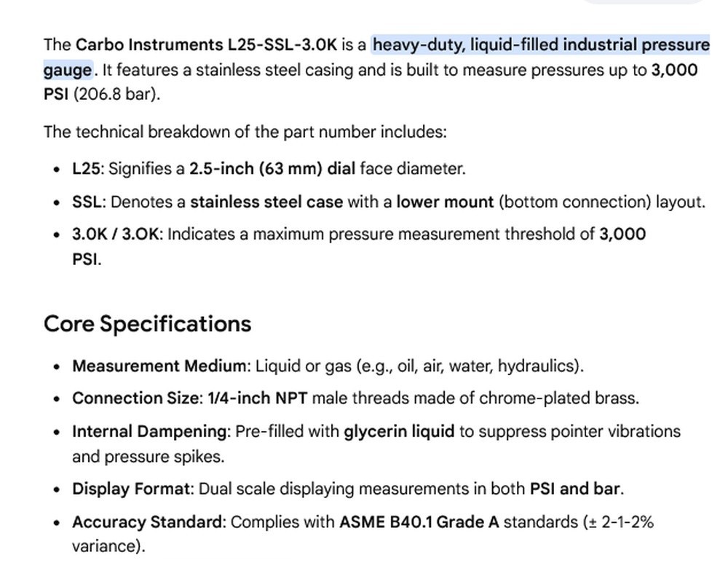The image size is (728, 571).
Task: Click the "Measurement Medium" label
Action: point(159,366)
